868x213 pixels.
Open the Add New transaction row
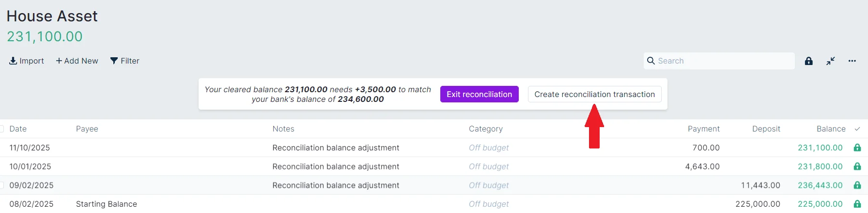[x=77, y=61]
